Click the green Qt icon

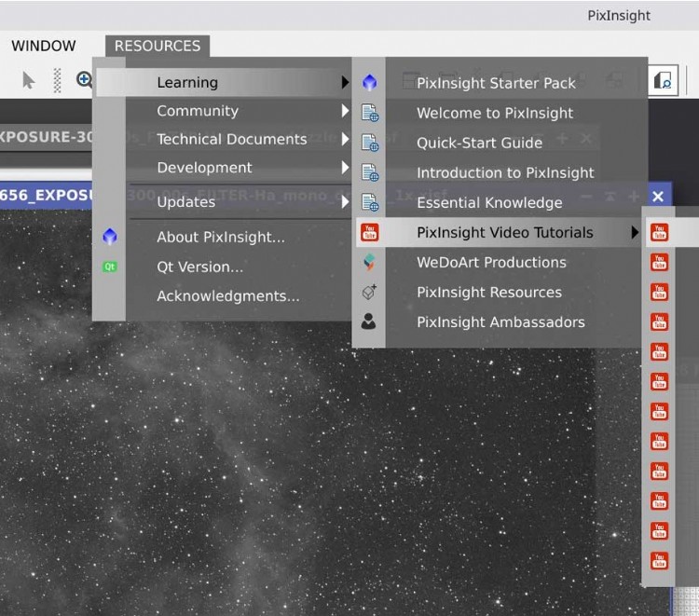[110, 267]
